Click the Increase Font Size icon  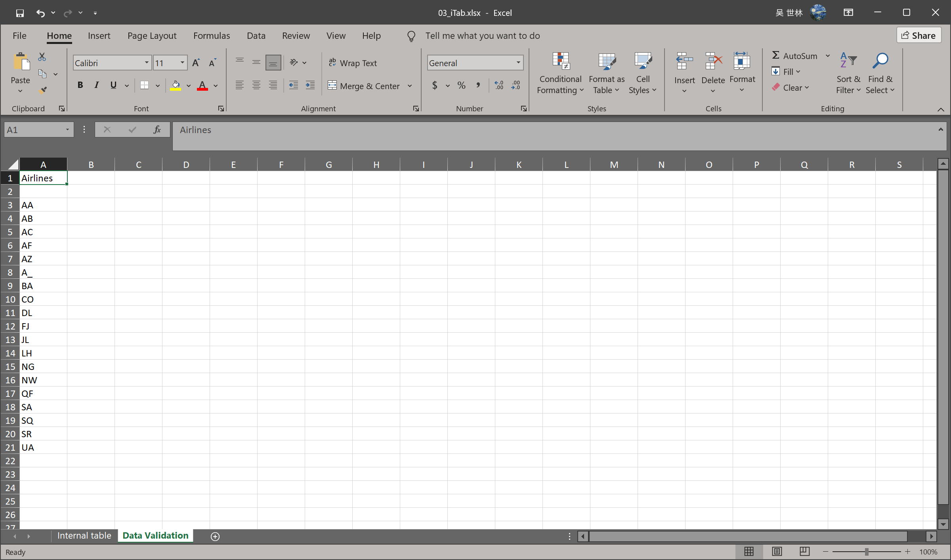[x=196, y=63]
